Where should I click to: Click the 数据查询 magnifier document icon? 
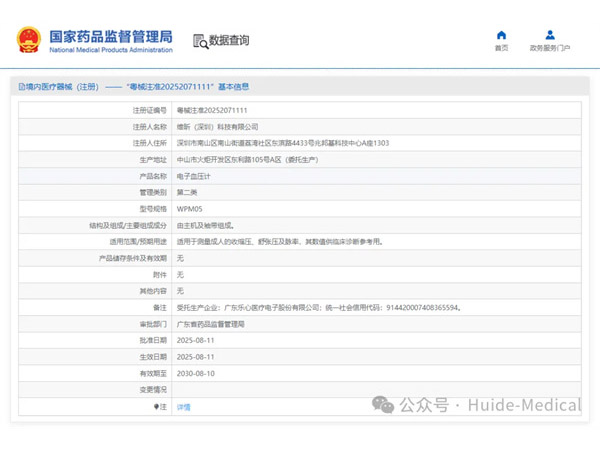tap(199, 41)
